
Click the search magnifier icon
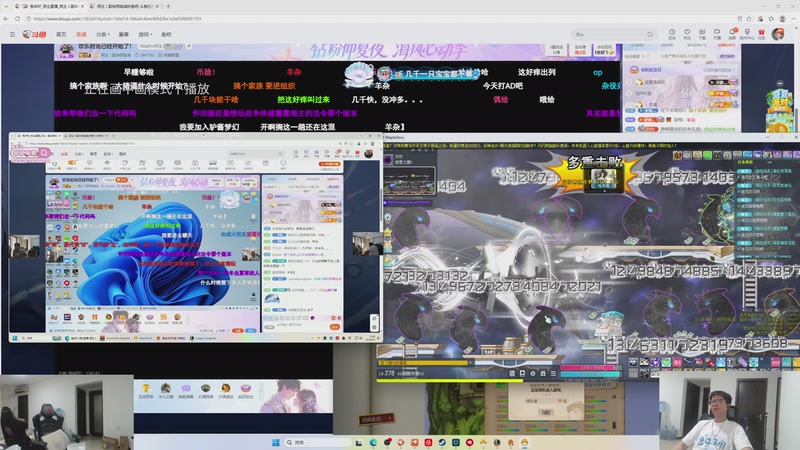point(650,34)
